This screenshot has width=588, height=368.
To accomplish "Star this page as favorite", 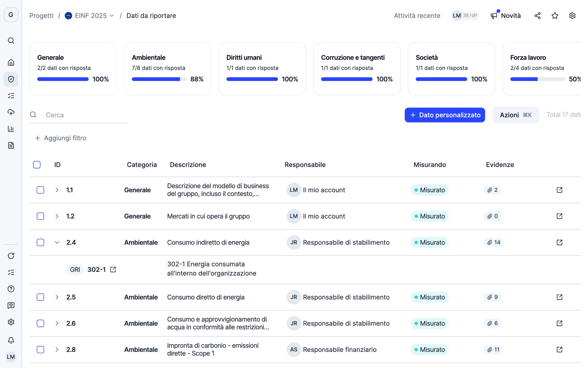I will coord(555,16).
